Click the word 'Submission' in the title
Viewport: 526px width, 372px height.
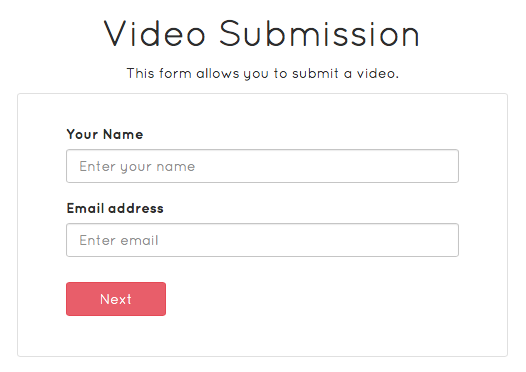319,34
